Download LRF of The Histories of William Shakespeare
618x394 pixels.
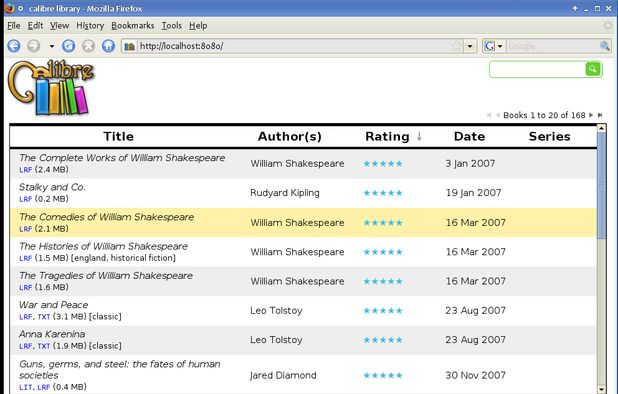25,258
